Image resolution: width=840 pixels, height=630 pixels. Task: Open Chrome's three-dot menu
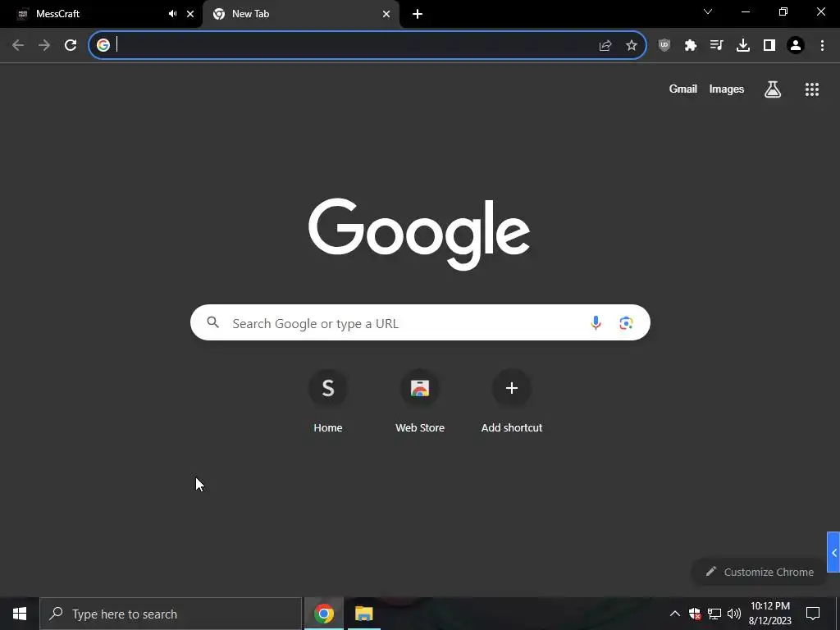point(822,45)
